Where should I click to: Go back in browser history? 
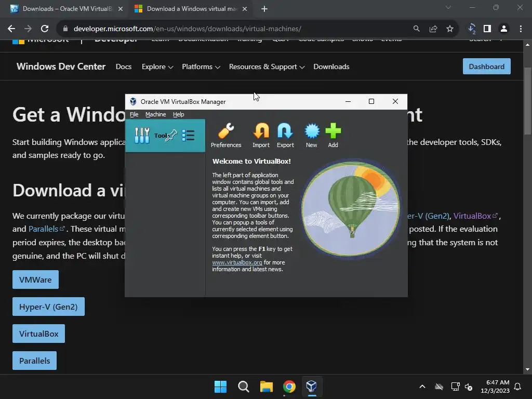tap(11, 29)
